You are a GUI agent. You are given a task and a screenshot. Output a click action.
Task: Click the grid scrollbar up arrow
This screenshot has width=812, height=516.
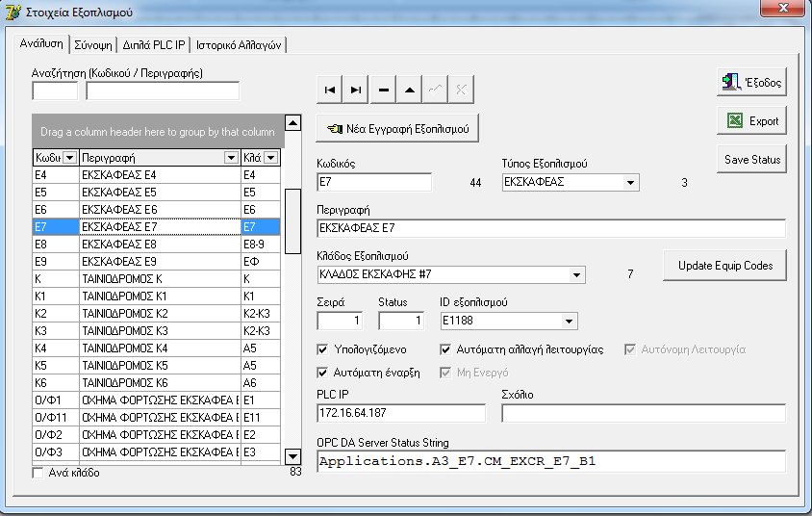[292, 123]
